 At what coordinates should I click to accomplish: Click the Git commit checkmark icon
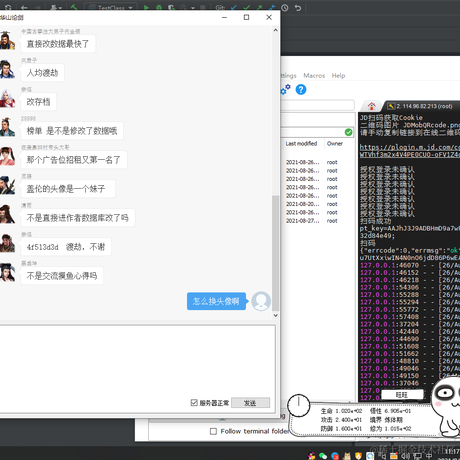(247, 7)
